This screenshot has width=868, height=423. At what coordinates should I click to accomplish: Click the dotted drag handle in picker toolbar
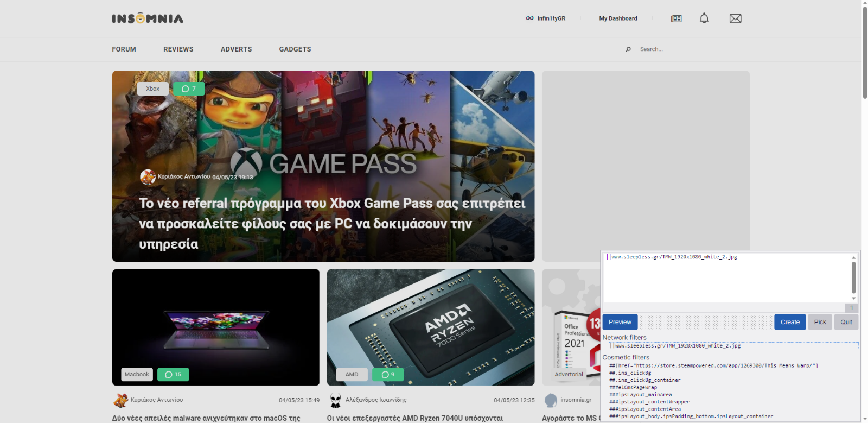click(706, 322)
